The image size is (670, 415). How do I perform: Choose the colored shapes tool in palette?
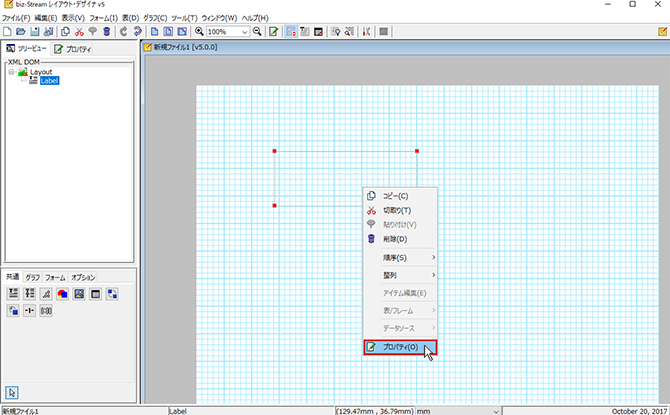click(x=63, y=294)
